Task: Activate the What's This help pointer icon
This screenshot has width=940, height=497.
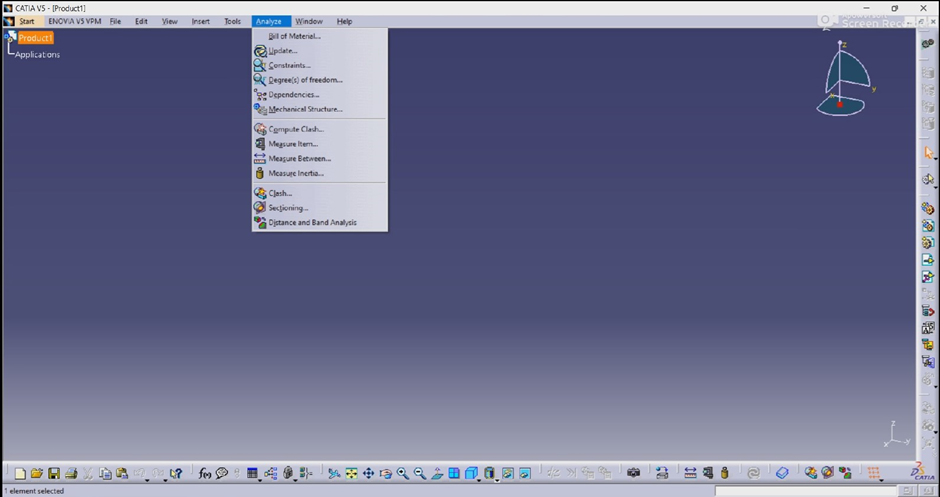Action: click(176, 474)
